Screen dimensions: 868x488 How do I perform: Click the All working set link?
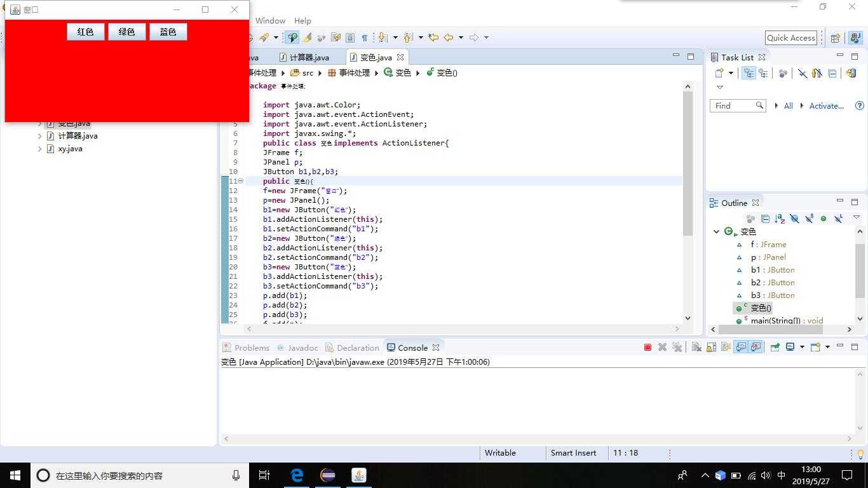pos(789,106)
